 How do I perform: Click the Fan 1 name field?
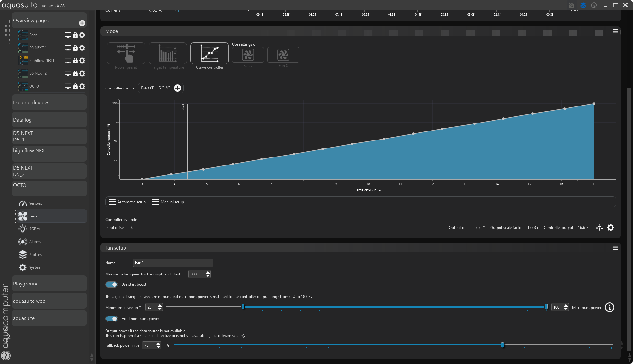pos(173,263)
